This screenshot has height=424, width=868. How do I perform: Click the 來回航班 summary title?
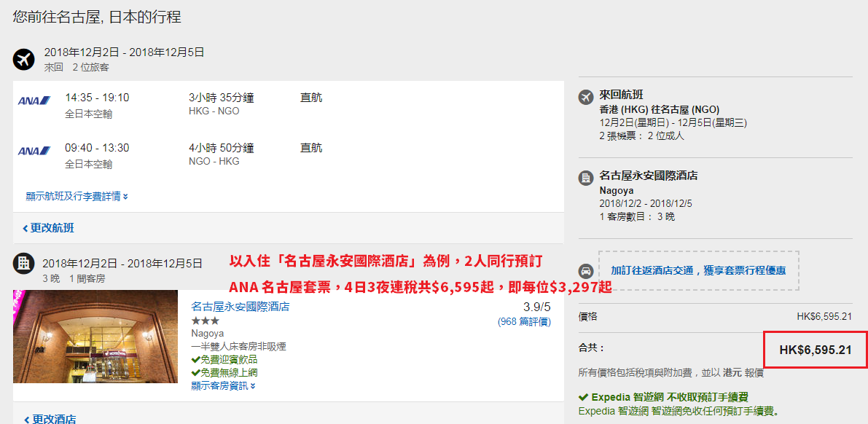(621, 95)
